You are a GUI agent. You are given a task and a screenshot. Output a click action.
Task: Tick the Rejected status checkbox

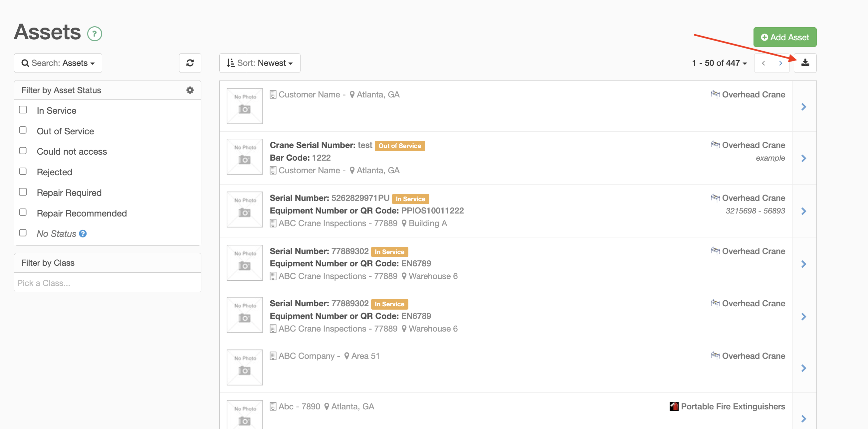(23, 171)
